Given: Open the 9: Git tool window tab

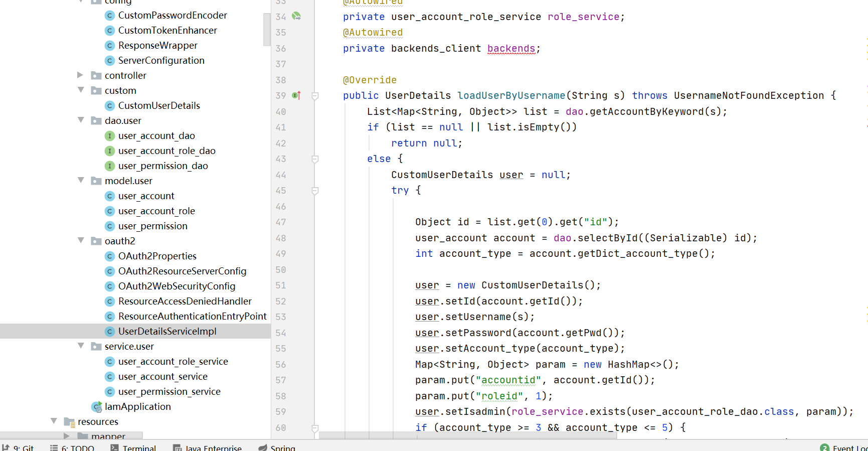Looking at the screenshot, I should pos(18,447).
